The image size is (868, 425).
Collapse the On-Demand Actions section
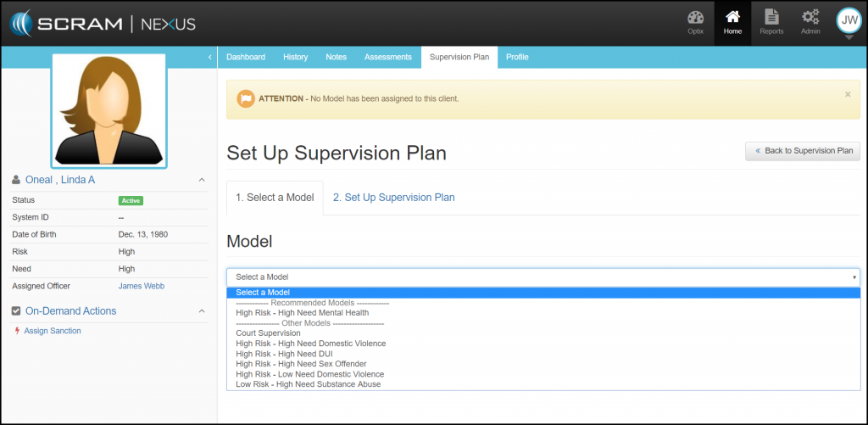coord(201,311)
